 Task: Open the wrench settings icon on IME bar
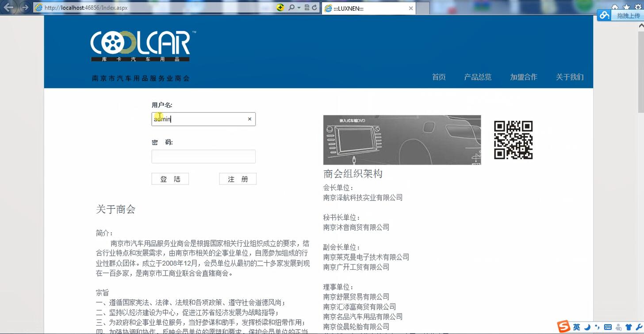coord(638,327)
